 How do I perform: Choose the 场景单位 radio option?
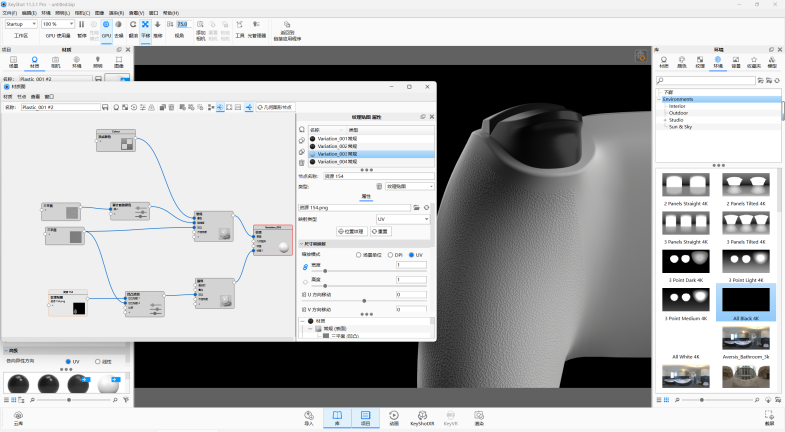358,254
